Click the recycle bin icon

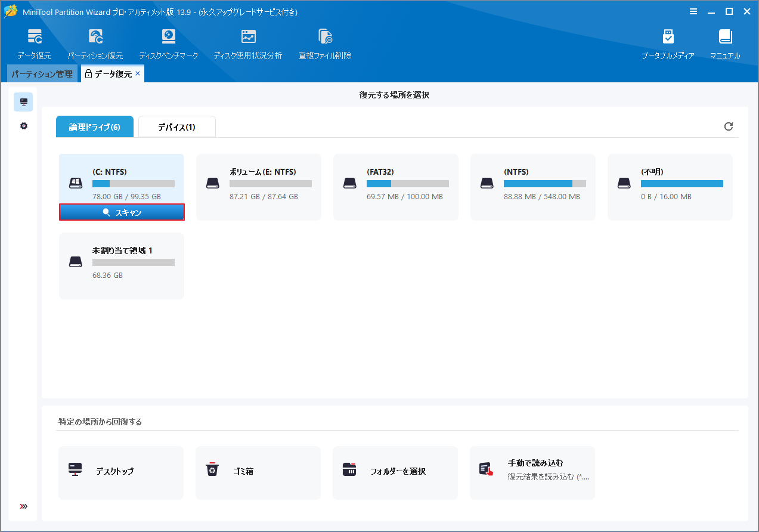click(x=212, y=469)
